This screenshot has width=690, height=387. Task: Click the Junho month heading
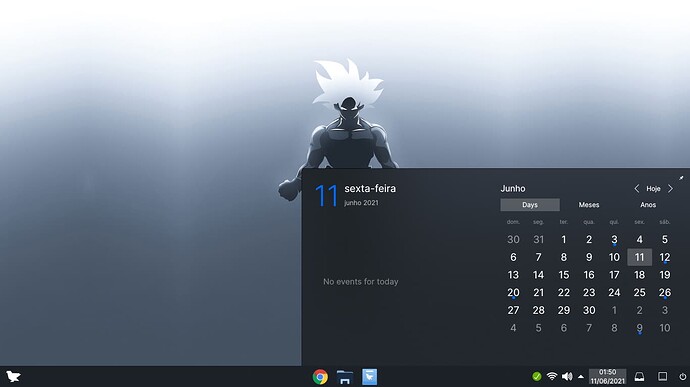(513, 188)
